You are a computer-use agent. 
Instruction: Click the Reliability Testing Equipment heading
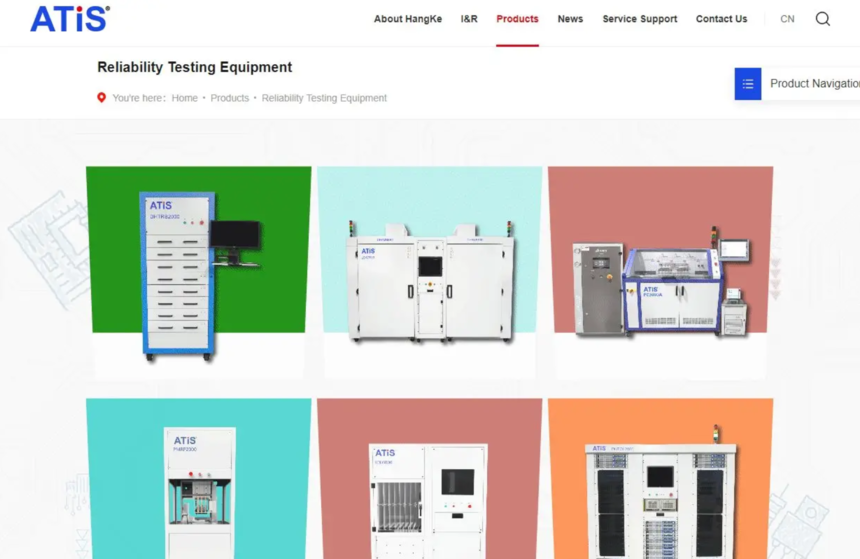pyautogui.click(x=195, y=67)
